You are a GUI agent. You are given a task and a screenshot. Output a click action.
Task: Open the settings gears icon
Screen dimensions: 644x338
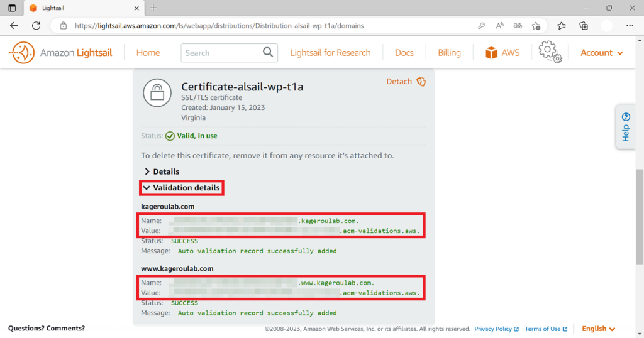click(x=550, y=52)
